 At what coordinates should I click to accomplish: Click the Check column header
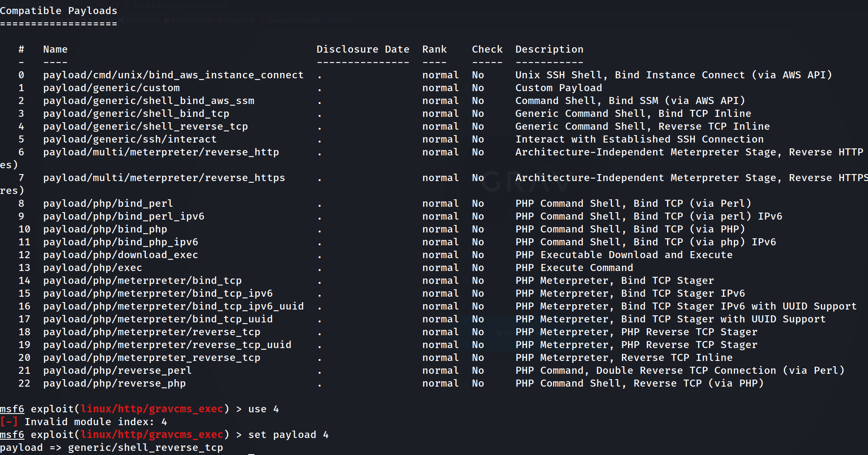(487, 49)
